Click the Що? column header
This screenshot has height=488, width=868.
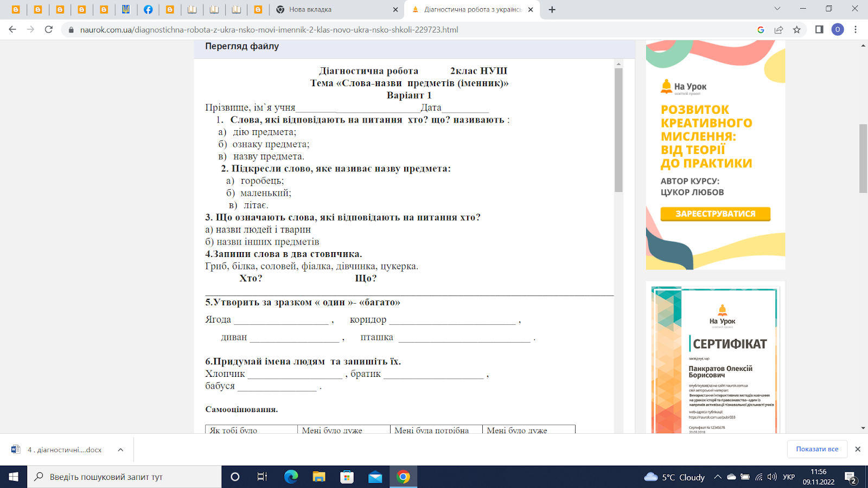(x=366, y=278)
